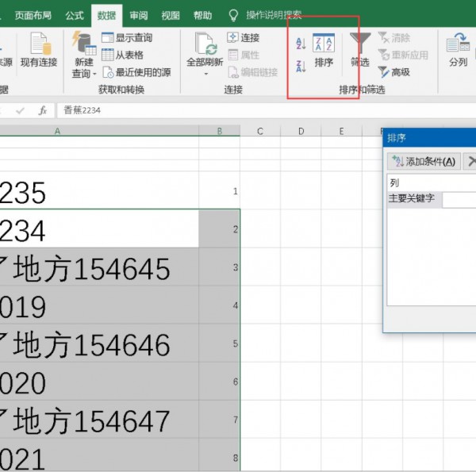The height and width of the screenshot is (472, 476).
Task: Click the Tell Me lightbulb search icon
Action: click(x=233, y=15)
